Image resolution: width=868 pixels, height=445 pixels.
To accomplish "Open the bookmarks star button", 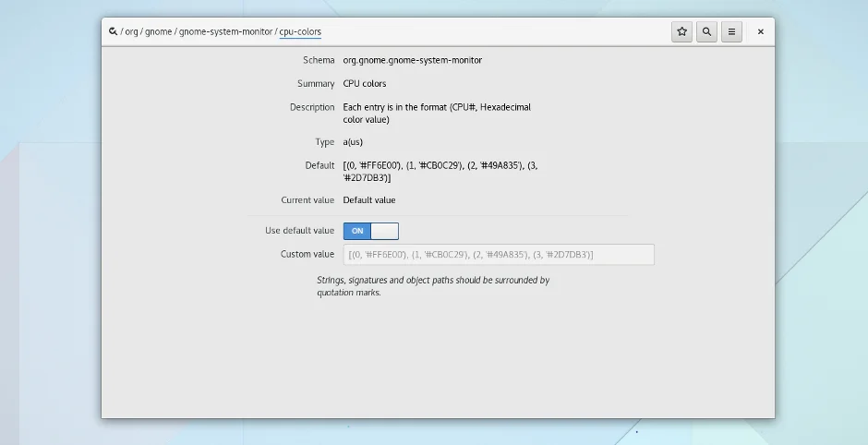I will pos(682,31).
